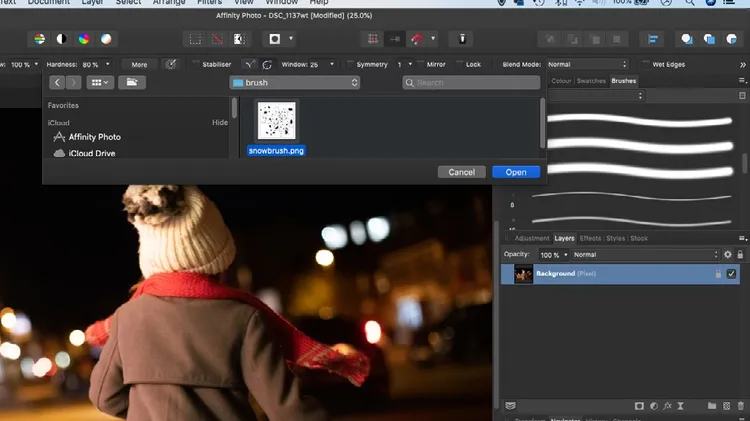The image size is (750, 421).
Task: Open the Window 25 value dropdown
Action: [x=332, y=64]
